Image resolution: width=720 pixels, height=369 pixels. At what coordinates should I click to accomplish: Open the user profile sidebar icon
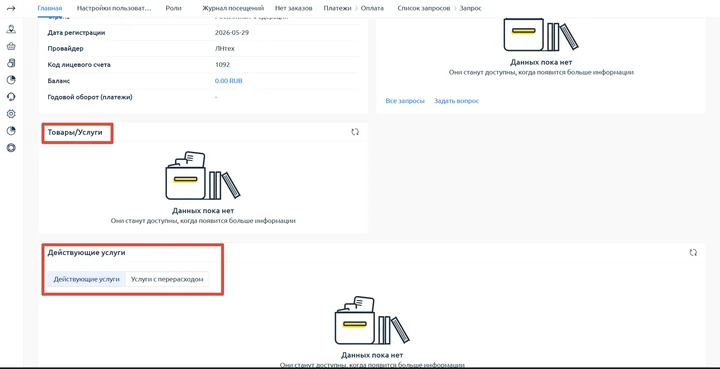[11, 29]
